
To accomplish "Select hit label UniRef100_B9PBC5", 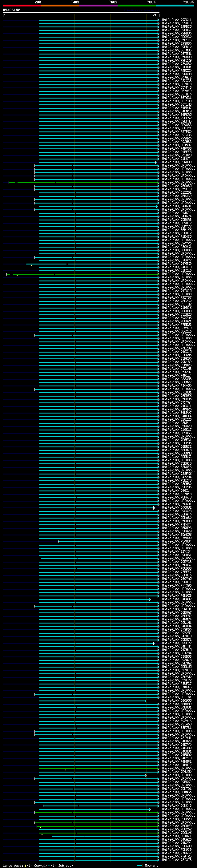I will [x=176, y=26].
